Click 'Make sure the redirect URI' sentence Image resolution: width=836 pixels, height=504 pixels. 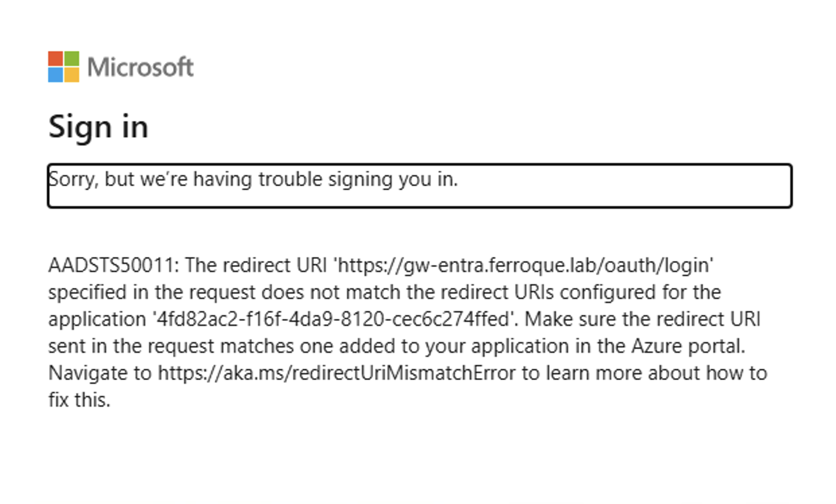[x=642, y=319]
